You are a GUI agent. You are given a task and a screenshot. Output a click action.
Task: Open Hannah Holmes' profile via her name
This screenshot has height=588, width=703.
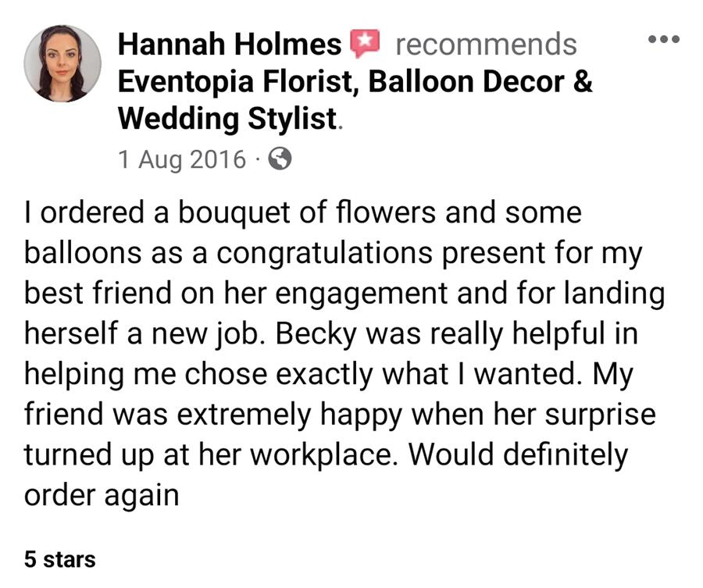(x=230, y=44)
